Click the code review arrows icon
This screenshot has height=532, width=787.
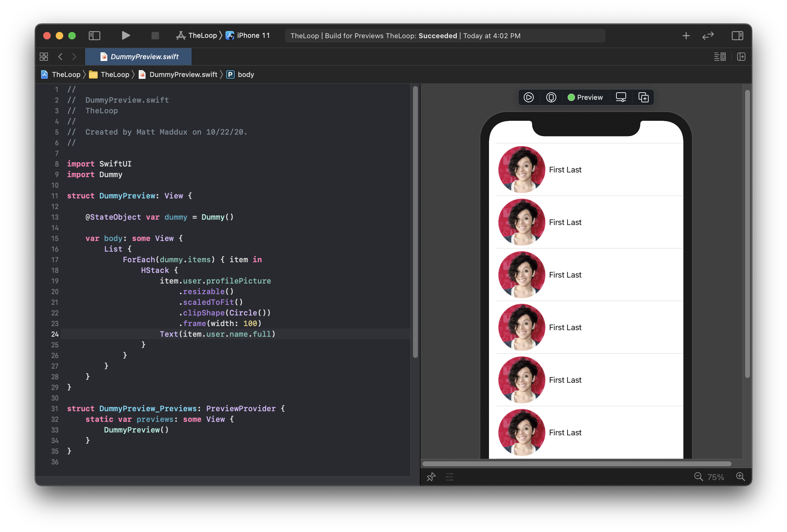coord(708,36)
